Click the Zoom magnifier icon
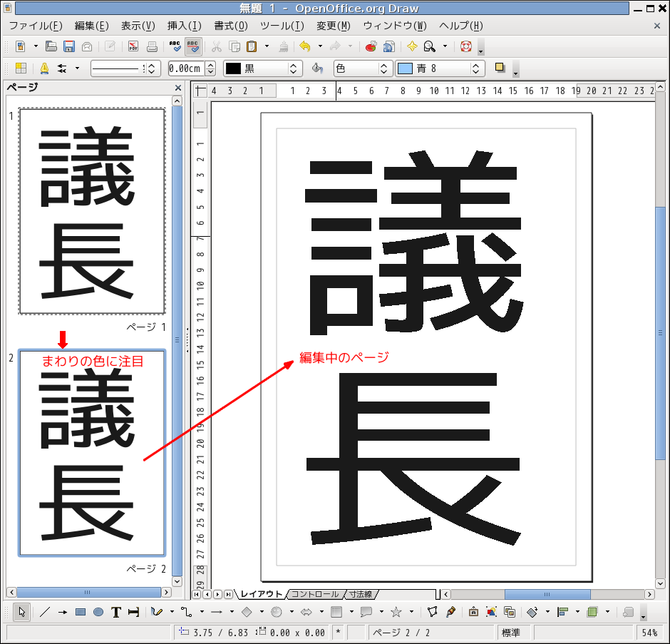This screenshot has height=644, width=670. [429, 46]
